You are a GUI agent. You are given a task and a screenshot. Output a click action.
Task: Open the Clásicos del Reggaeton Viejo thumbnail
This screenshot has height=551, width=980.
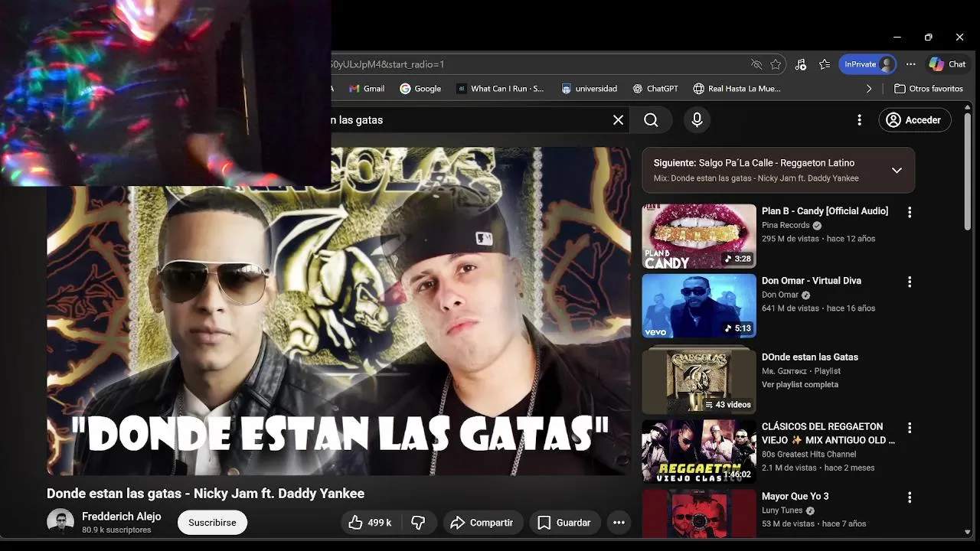[699, 452]
